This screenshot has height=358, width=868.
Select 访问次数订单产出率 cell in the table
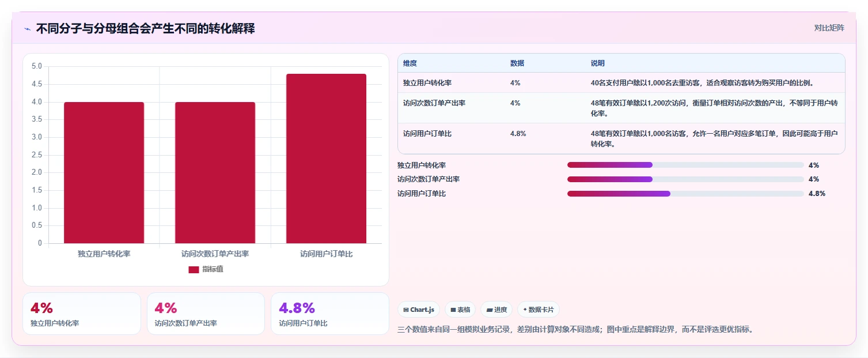tap(434, 103)
